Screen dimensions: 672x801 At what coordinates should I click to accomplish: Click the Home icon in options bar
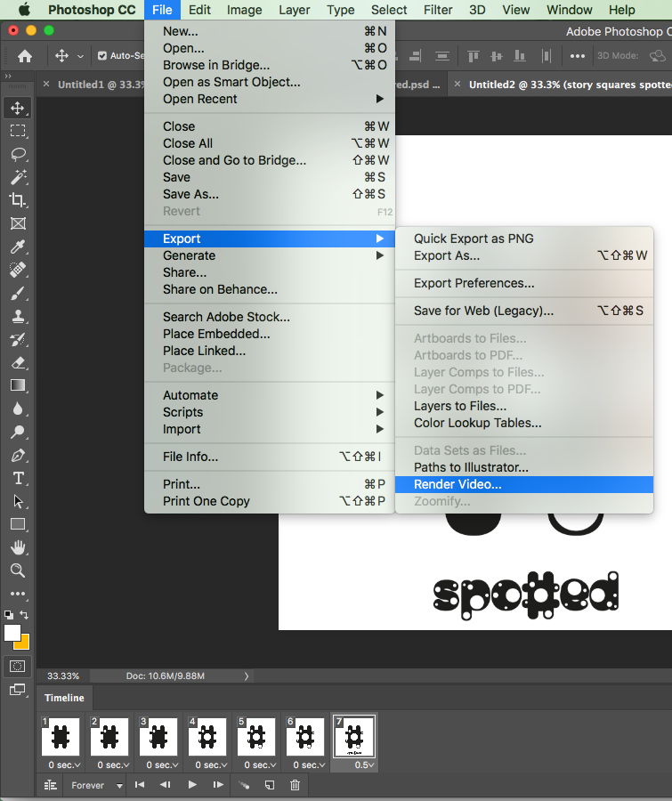tap(25, 56)
